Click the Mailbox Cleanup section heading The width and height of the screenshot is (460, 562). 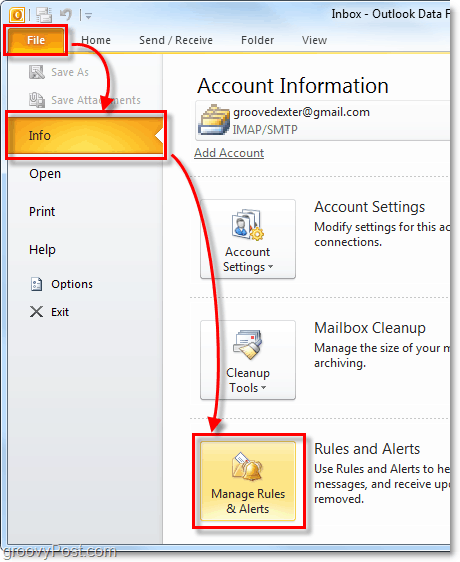370,328
